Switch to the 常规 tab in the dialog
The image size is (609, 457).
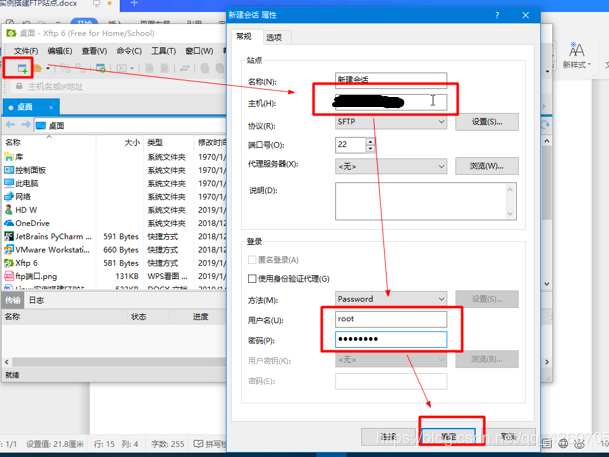click(x=244, y=36)
